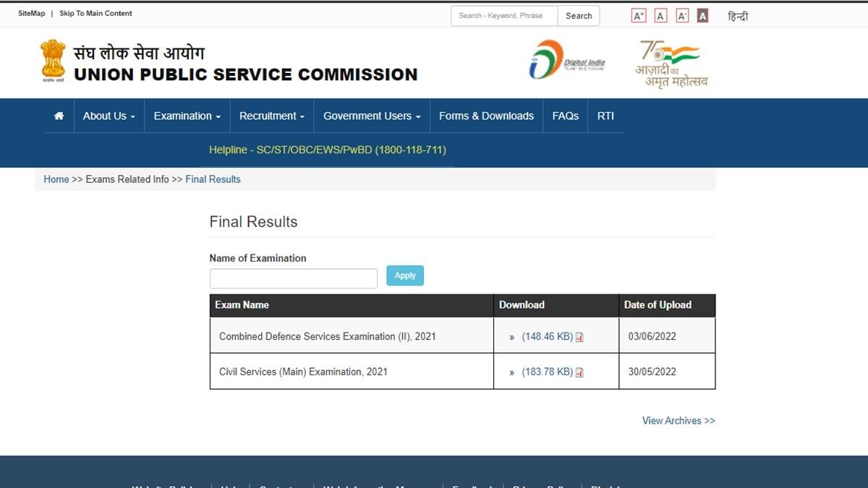Click the Name of Examination input field
868x488 pixels.
pos(292,278)
